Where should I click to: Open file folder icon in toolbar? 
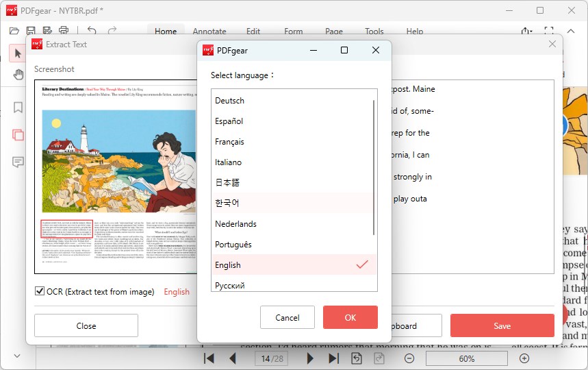(14, 30)
